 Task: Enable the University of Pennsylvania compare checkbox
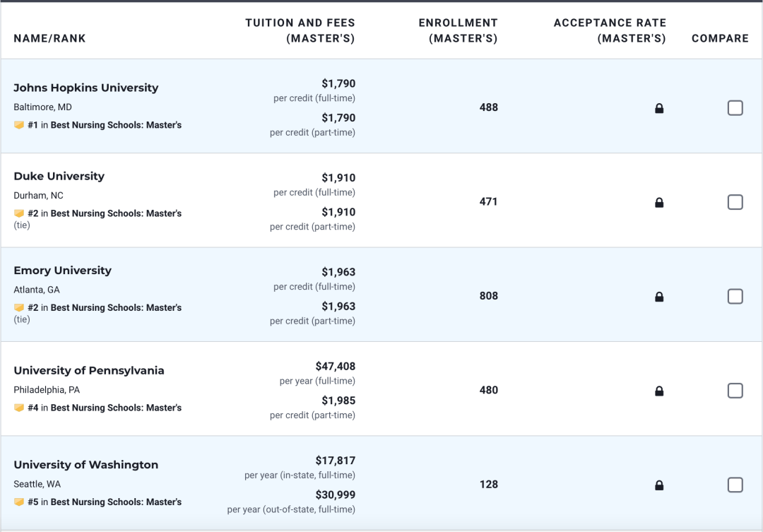(x=735, y=391)
